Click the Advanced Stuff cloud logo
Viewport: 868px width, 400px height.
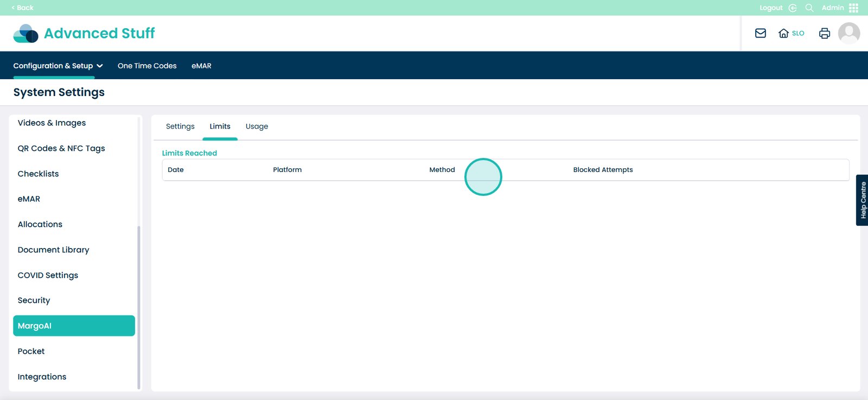pyautogui.click(x=25, y=33)
